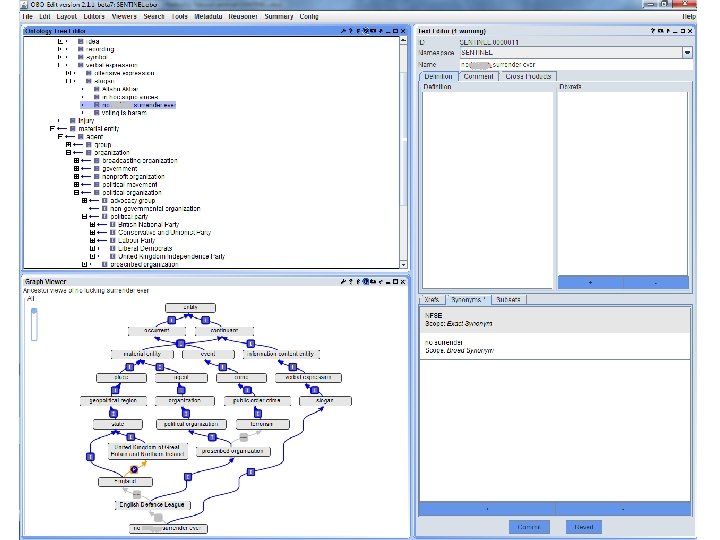The image size is (720, 540).
Task: Add synonym with plus button under list
Action: [487, 509]
